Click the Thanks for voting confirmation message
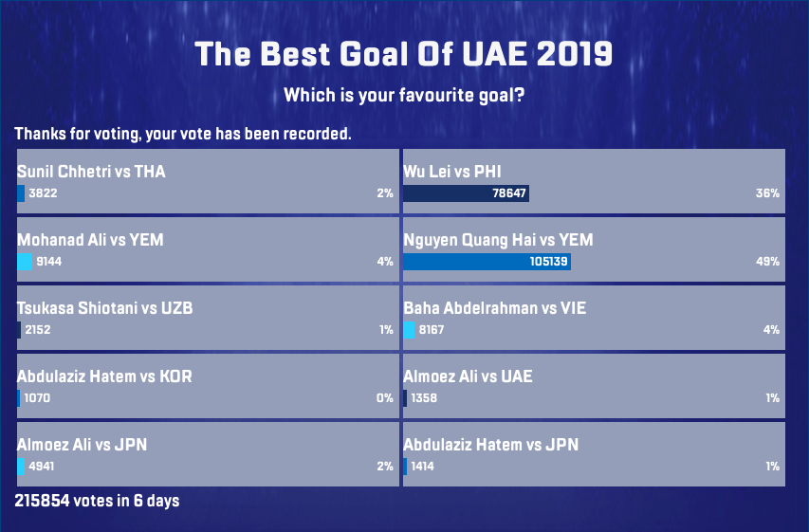This screenshot has width=809, height=532. coord(183,134)
